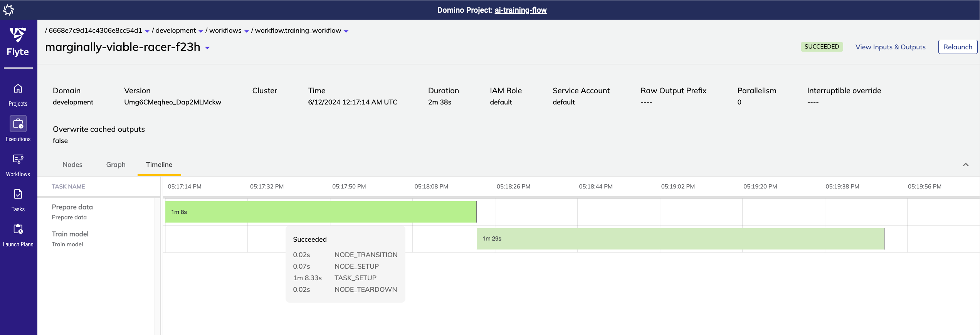The image size is (980, 335).
Task: Select the Prepare data task row
Action: (96, 212)
